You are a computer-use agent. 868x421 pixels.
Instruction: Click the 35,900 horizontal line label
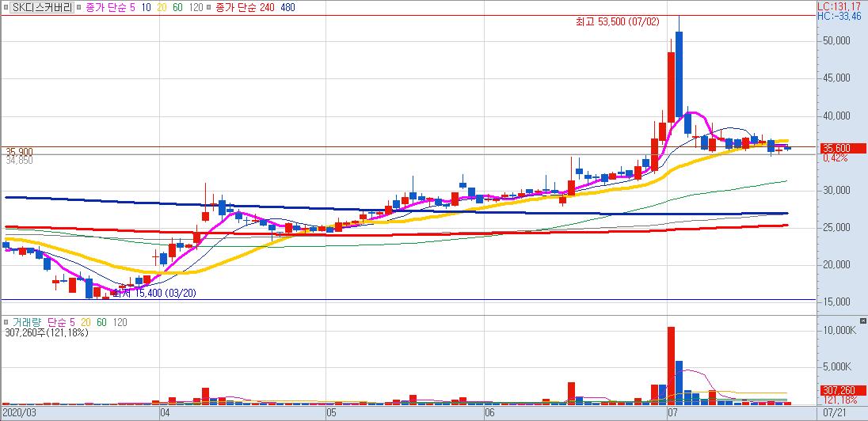click(x=19, y=152)
